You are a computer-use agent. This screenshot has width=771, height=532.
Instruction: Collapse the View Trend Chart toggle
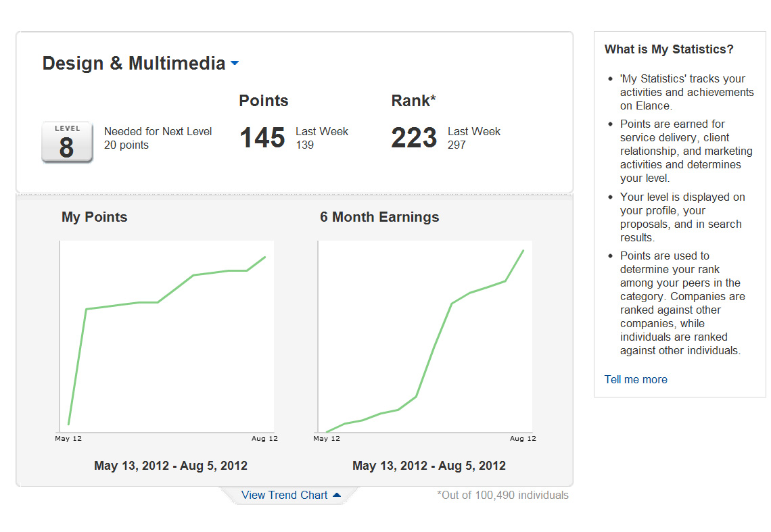[291, 495]
